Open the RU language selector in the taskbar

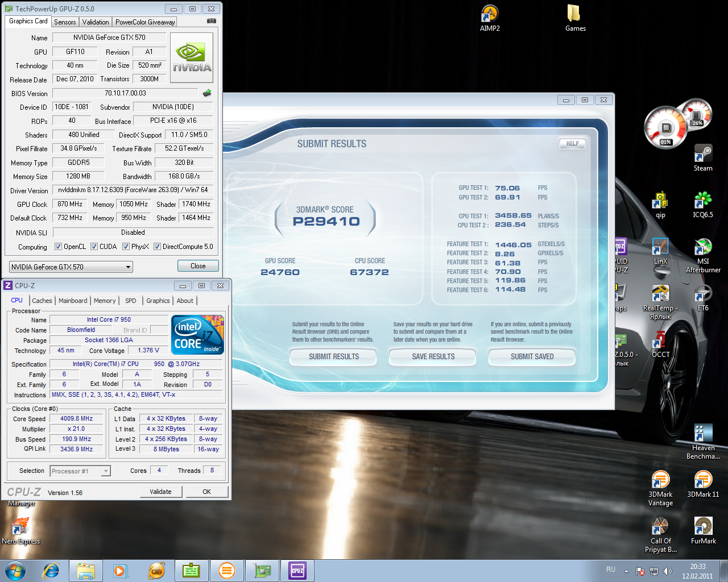[610, 569]
